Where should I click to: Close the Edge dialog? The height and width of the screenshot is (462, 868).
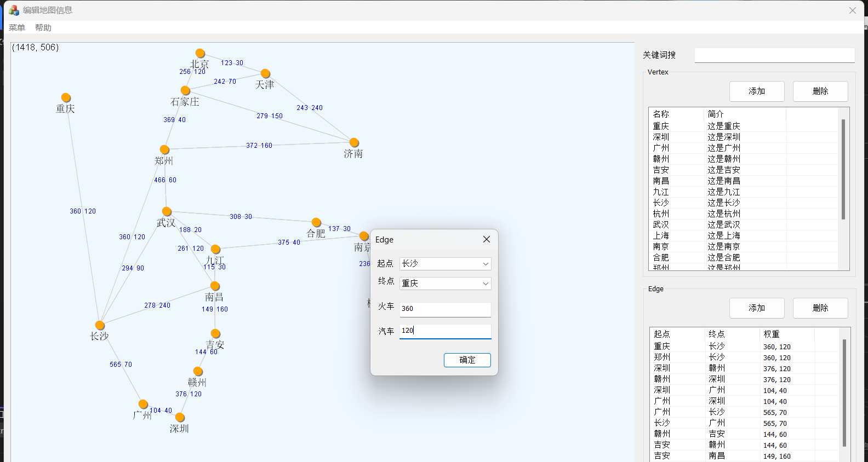[486, 240]
